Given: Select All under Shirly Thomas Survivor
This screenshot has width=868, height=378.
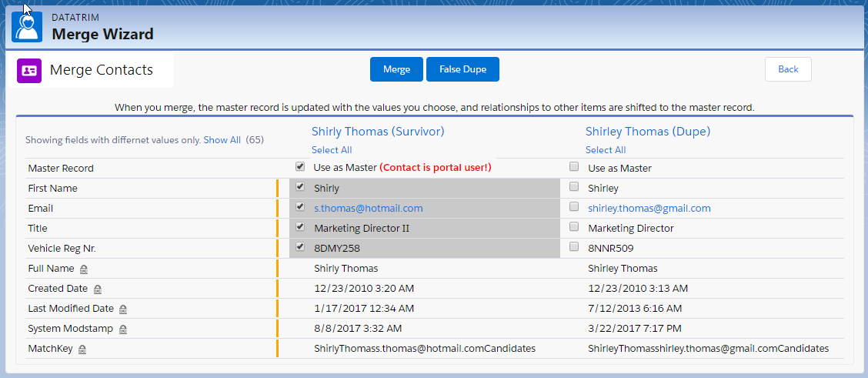Looking at the screenshot, I should coord(332,150).
